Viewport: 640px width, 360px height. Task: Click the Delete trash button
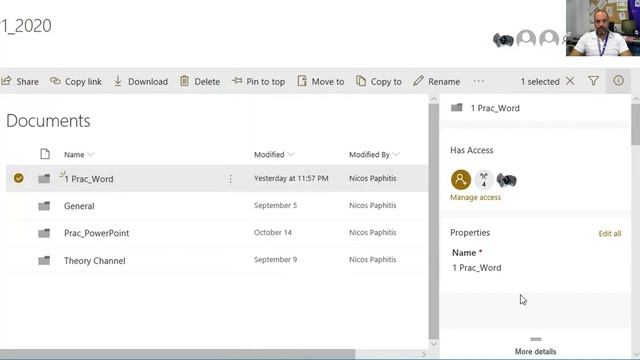tap(200, 81)
